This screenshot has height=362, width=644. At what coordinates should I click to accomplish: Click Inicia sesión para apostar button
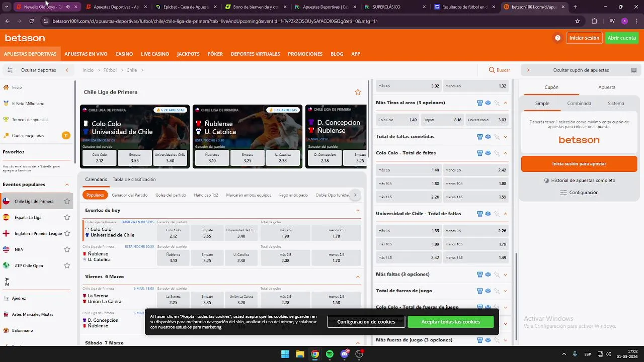pyautogui.click(x=579, y=164)
